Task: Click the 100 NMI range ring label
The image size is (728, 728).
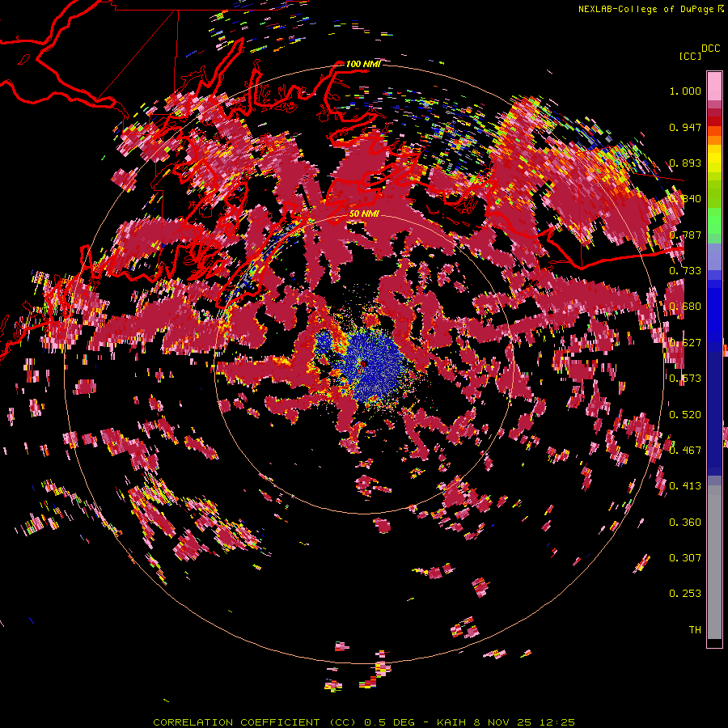Action: click(363, 64)
